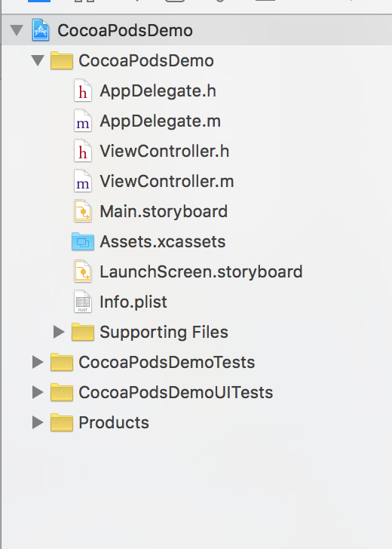Open AppDelegate.m file name
Screen dimensions: 392x549
[x=161, y=121]
